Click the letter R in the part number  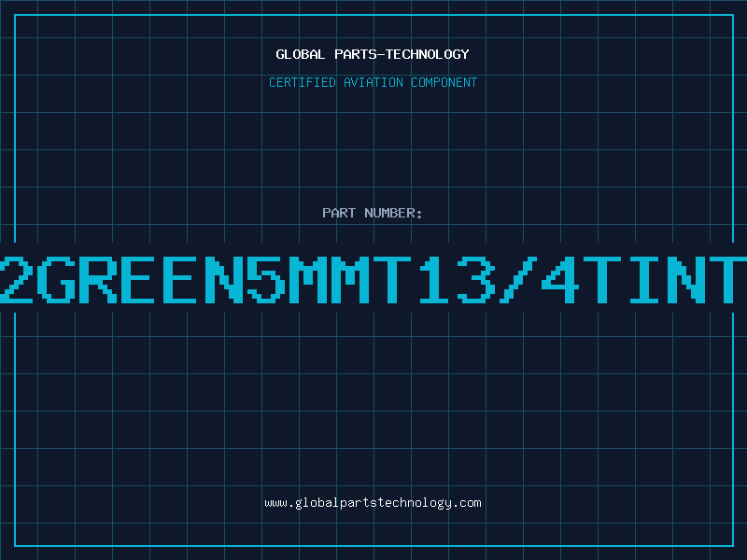[98, 279]
